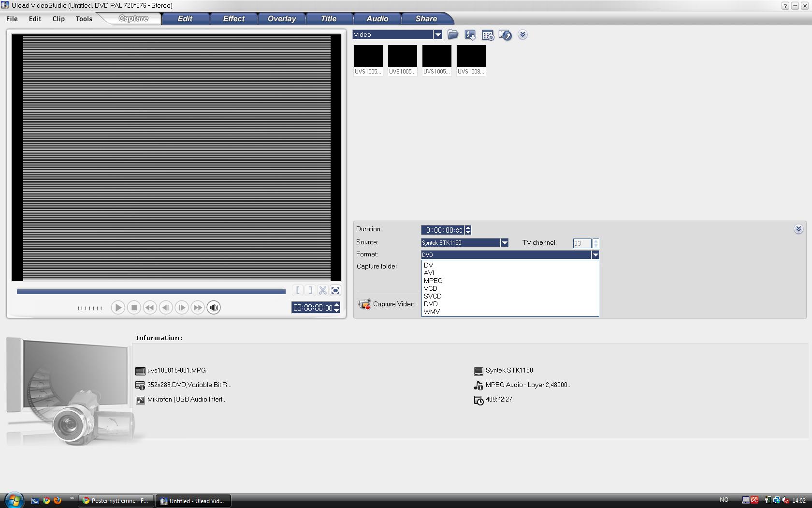The height and width of the screenshot is (508, 812).
Task: Step back one frame
Action: point(166,307)
